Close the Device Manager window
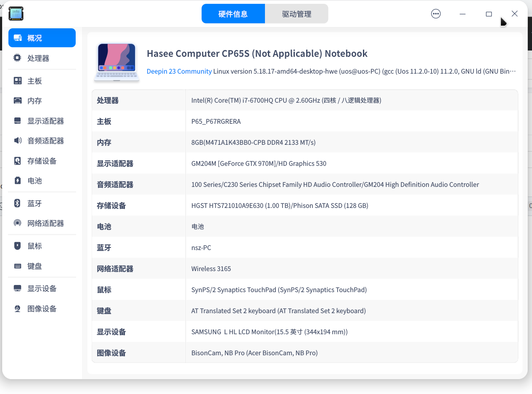 pyautogui.click(x=514, y=14)
